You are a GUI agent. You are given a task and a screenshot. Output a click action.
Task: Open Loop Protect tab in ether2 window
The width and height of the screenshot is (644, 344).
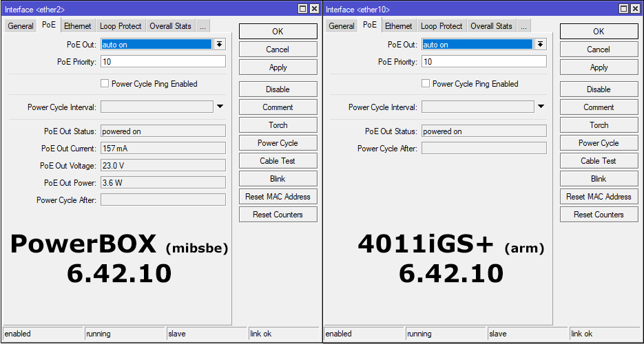coord(121,26)
